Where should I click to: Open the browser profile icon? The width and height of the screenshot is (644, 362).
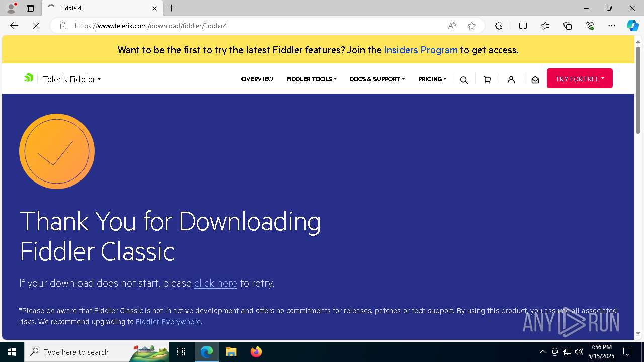(11, 8)
